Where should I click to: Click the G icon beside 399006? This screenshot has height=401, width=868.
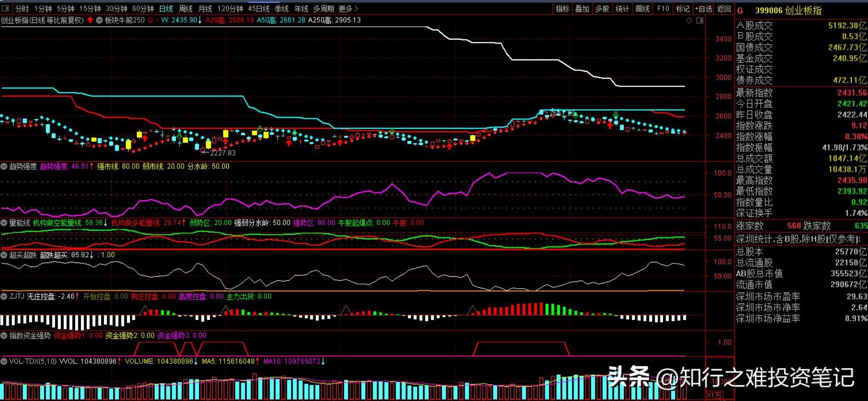pyautogui.click(x=740, y=11)
